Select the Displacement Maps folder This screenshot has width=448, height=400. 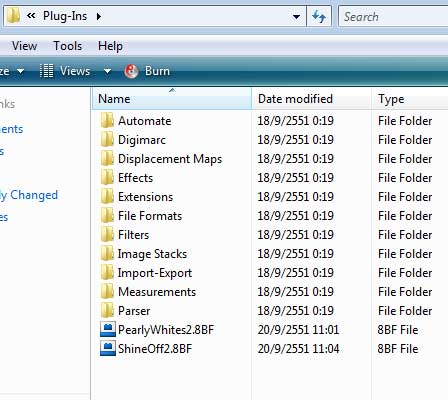(x=161, y=158)
